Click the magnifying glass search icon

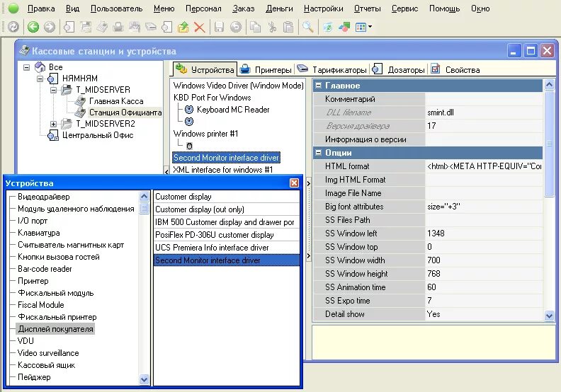point(307,27)
